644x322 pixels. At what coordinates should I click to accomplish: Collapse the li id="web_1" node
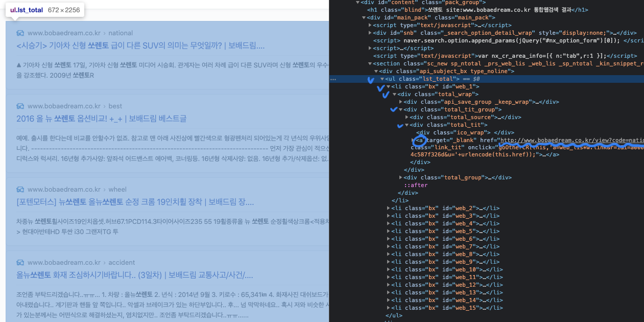coord(388,87)
